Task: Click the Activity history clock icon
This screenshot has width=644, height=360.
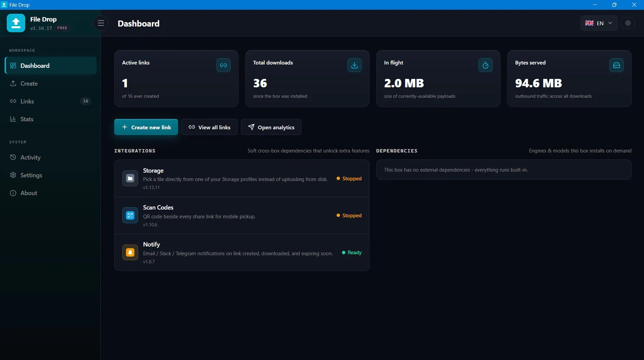Action: point(13,157)
